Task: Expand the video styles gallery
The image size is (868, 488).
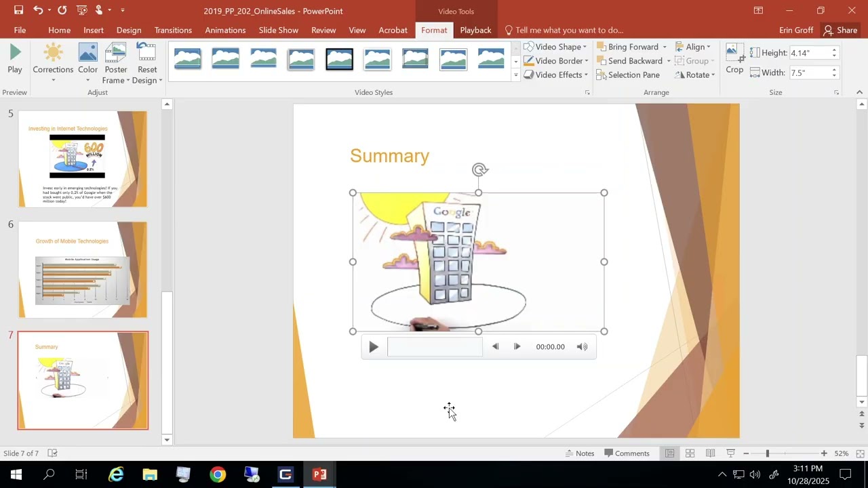Action: [x=515, y=75]
